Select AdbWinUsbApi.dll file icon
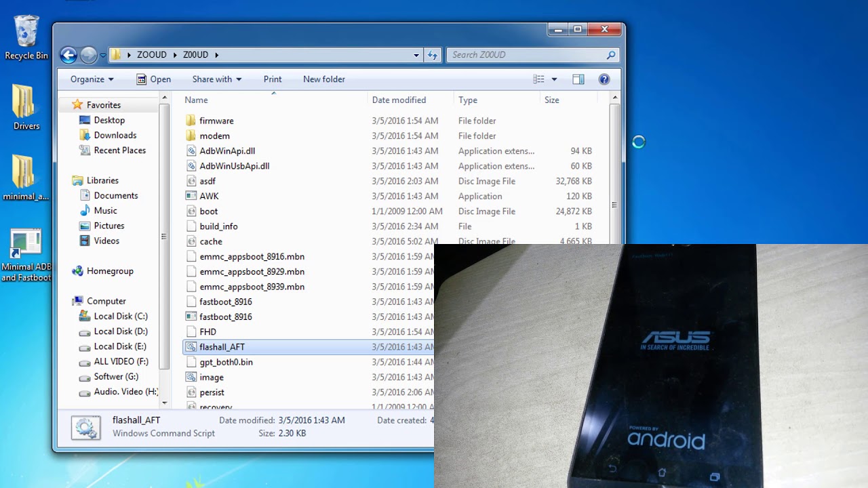868x488 pixels. pyautogui.click(x=191, y=166)
